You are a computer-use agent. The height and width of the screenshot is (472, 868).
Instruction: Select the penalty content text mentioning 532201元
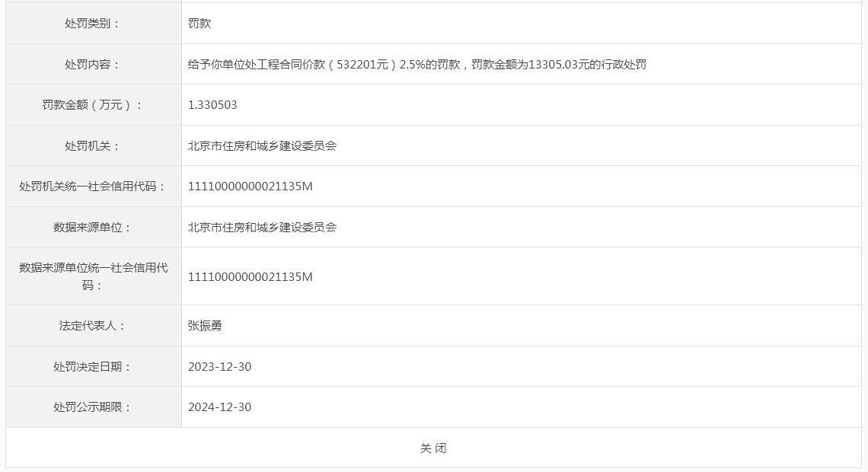pos(416,64)
